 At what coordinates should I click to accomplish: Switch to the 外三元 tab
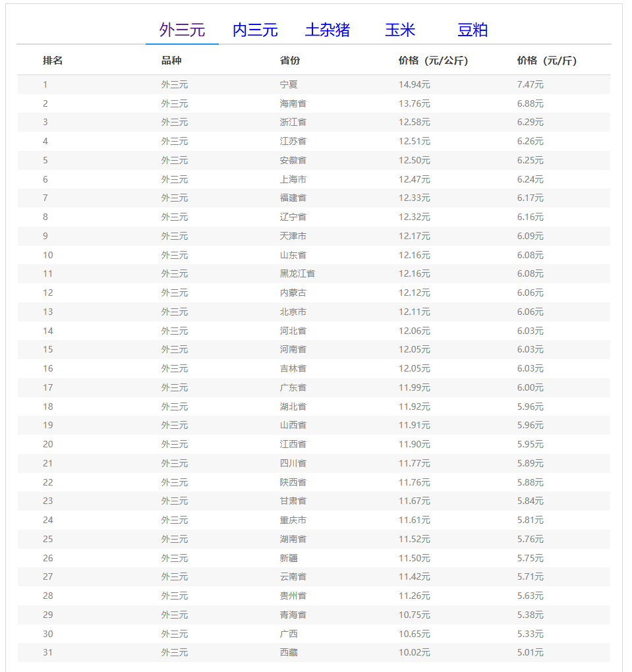(182, 30)
